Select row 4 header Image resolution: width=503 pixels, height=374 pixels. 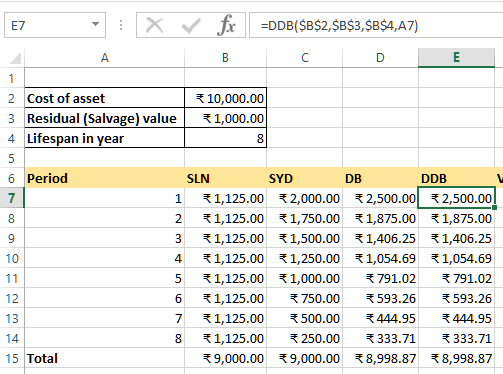12,138
